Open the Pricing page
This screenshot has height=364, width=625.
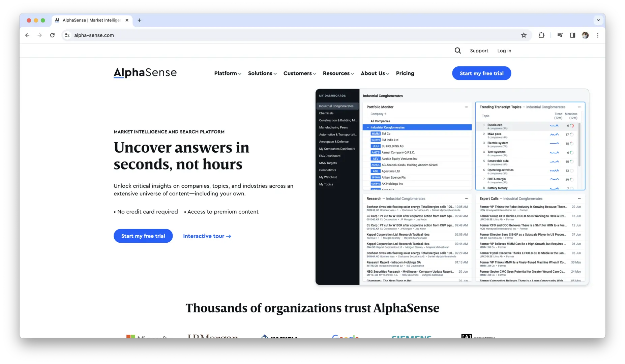point(405,73)
